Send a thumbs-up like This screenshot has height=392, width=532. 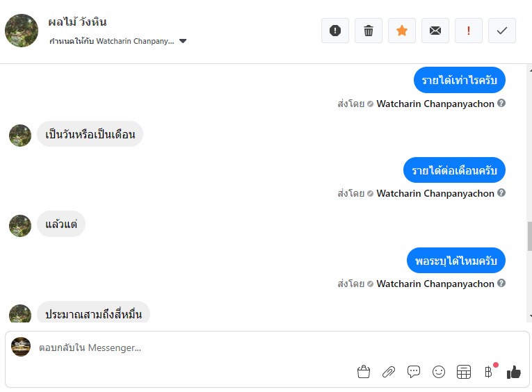(x=514, y=372)
